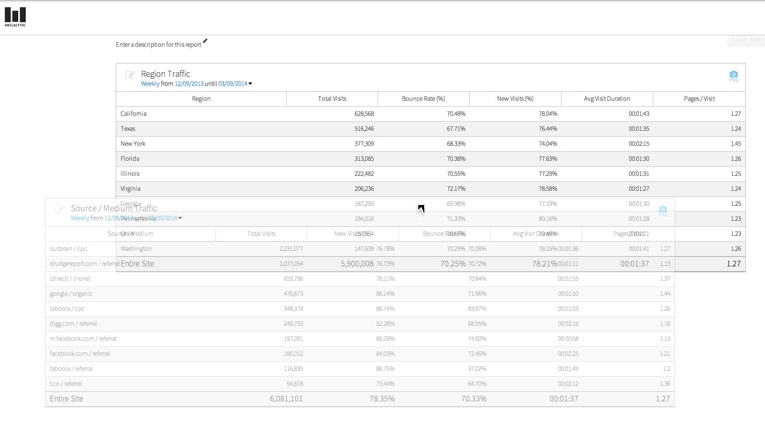Click 12/09/2013 start date in Region Traffic
The height and width of the screenshot is (423, 765).
(189, 84)
